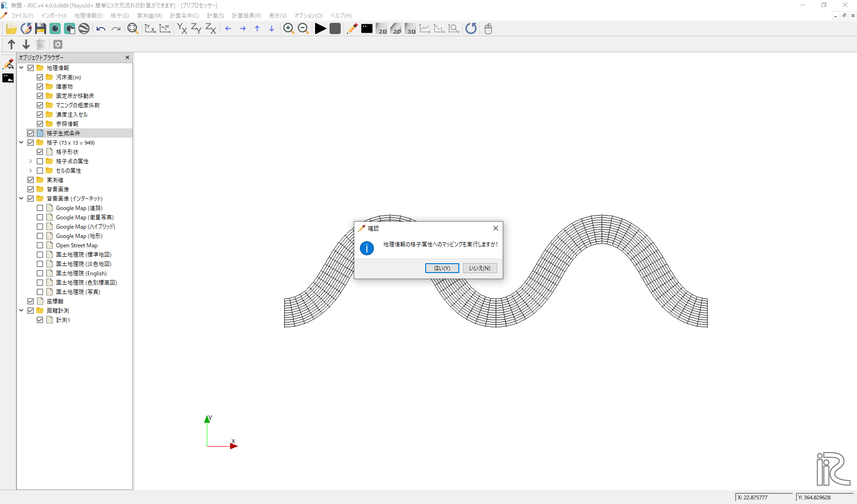The width and height of the screenshot is (857, 504).
Task: Expand the セルの属性 node
Action: click(x=31, y=170)
